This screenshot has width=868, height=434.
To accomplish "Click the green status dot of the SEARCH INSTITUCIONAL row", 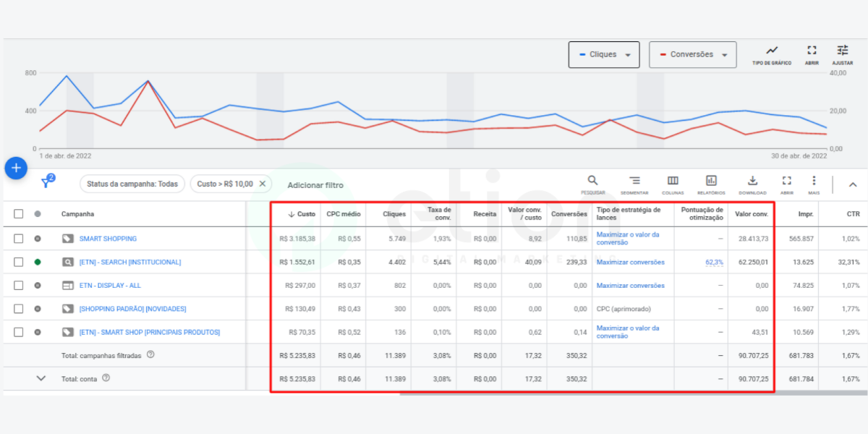I will pos(38,262).
